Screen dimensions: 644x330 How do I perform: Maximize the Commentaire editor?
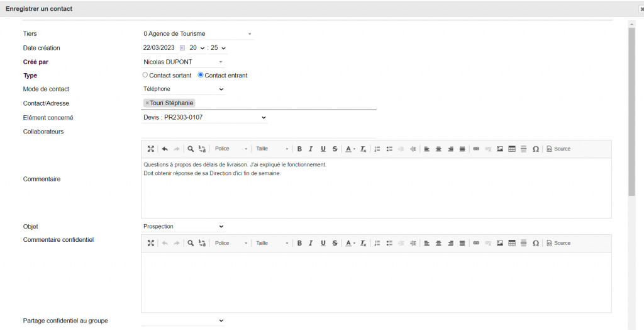point(151,149)
